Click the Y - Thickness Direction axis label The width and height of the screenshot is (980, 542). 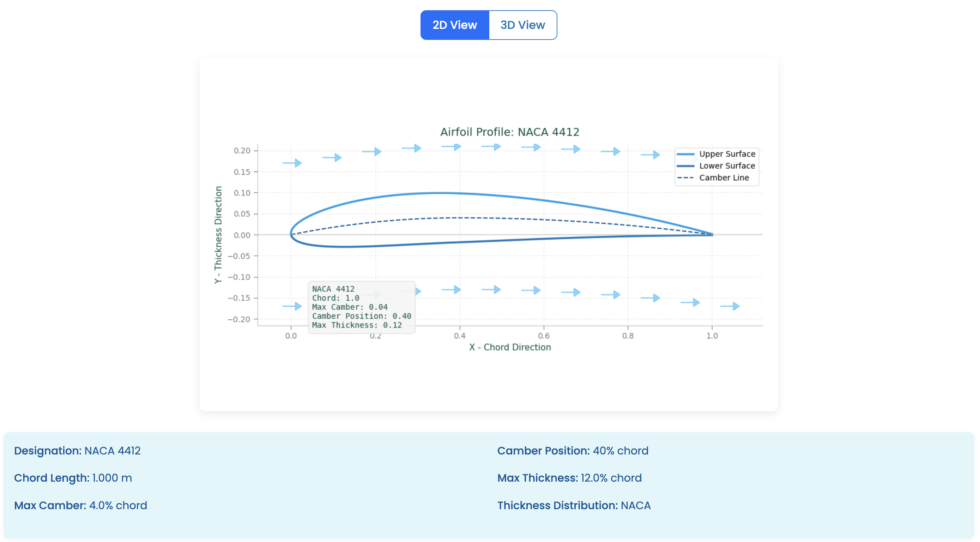(218, 234)
